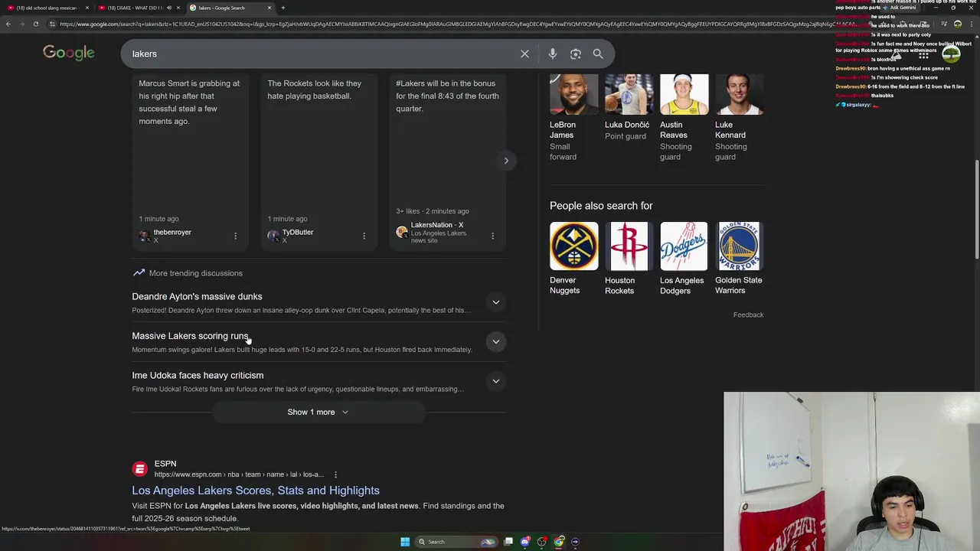Open new browser tab plus button
Viewport: 980px width, 551px height.
[x=283, y=8]
